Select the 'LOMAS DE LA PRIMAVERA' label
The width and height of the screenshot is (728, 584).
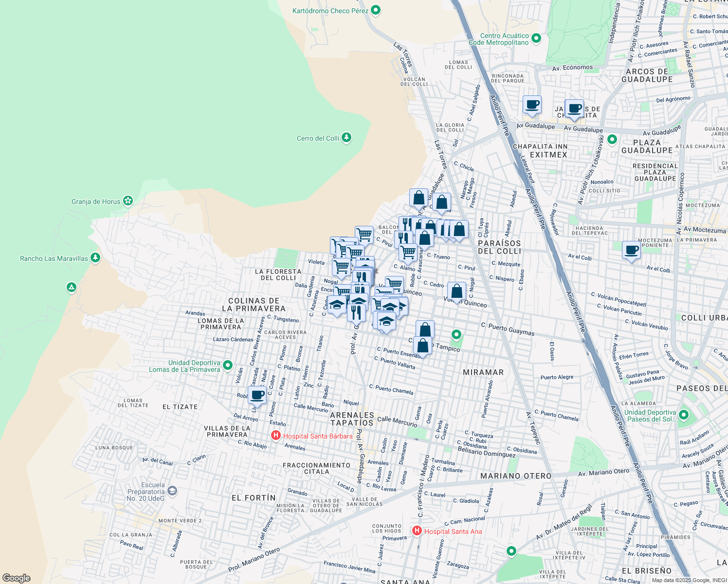[x=220, y=324]
